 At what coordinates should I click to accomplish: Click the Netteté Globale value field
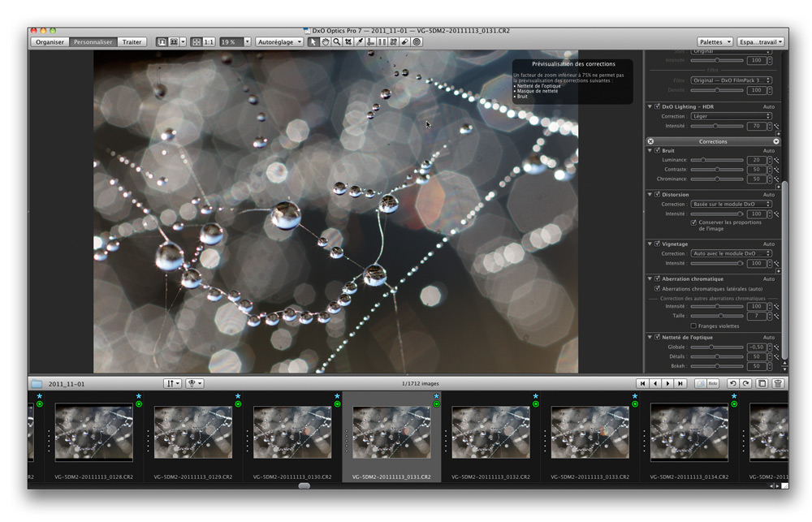click(757, 347)
